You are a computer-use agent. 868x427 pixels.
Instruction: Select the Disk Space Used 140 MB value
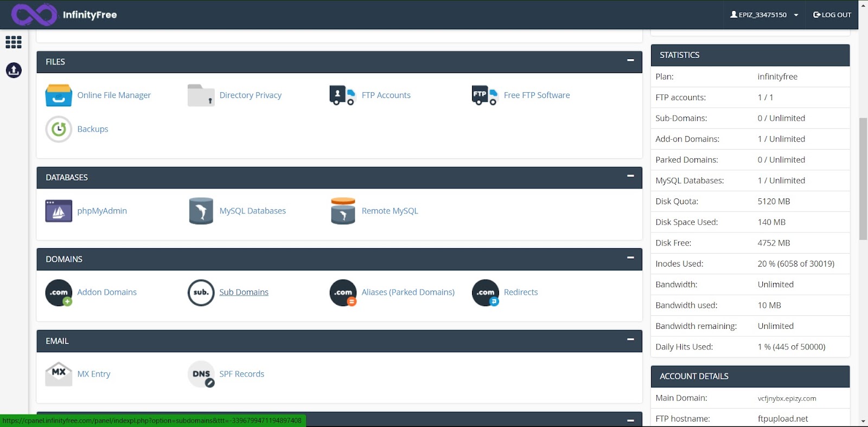pos(771,222)
